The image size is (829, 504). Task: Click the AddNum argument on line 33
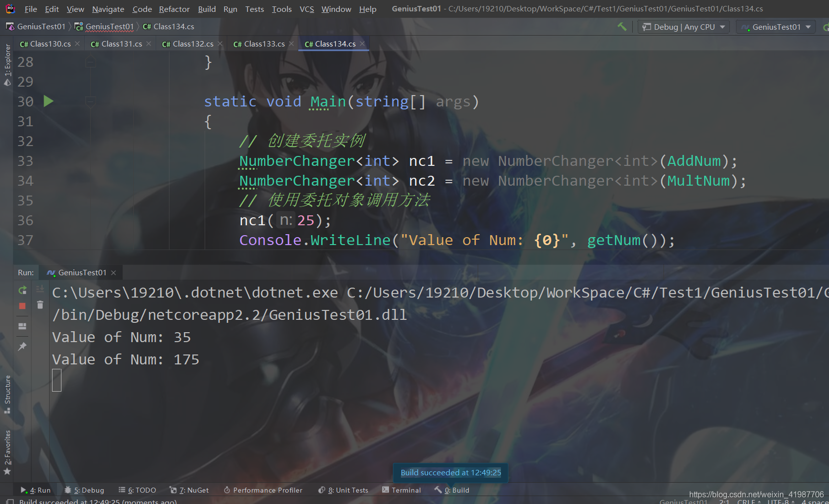tap(694, 161)
